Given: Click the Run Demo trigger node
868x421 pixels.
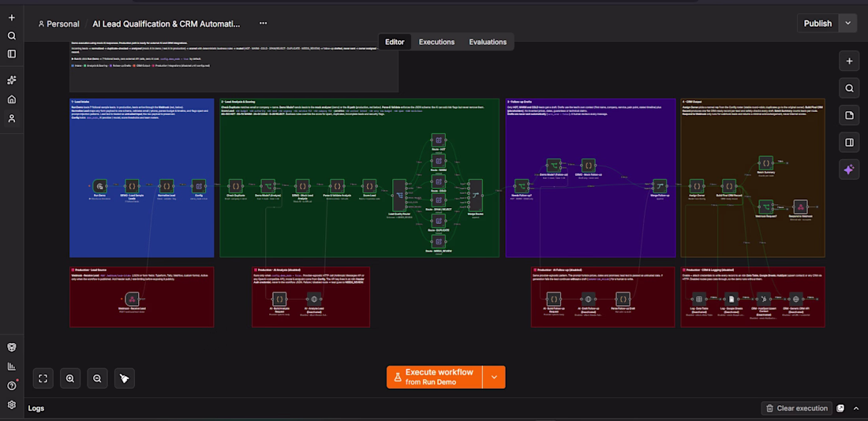Looking at the screenshot, I should [99, 186].
